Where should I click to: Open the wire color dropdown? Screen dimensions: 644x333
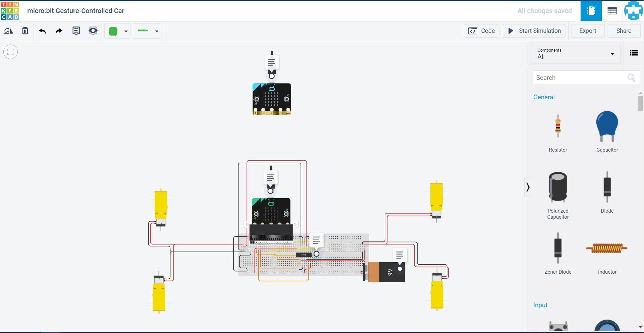point(126,31)
